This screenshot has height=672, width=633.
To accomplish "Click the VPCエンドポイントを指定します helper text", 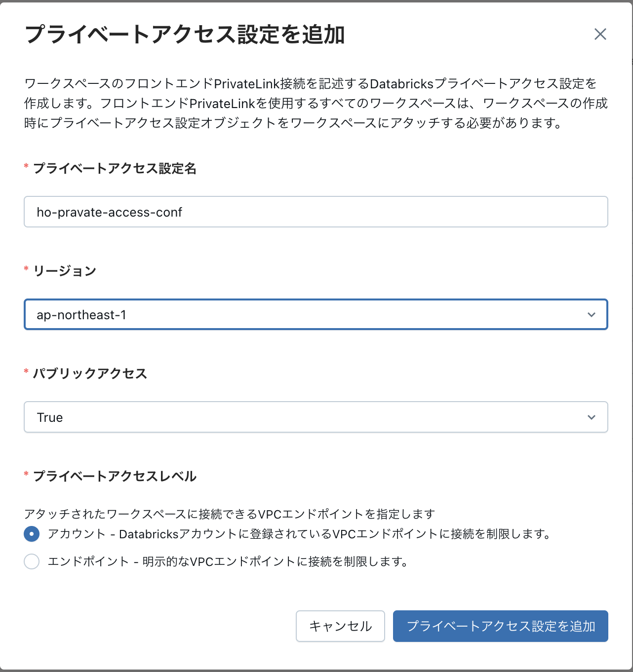I will [229, 514].
